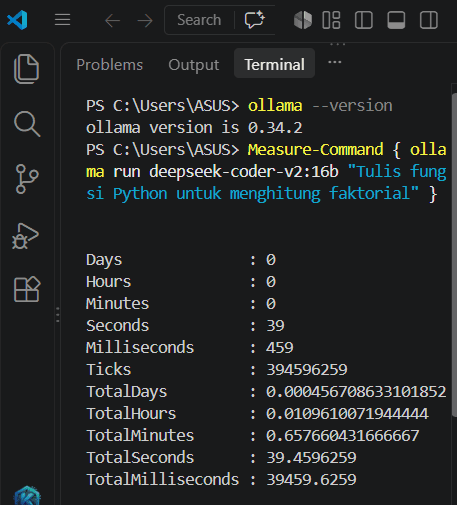Click the Ticks value 394596259
457x505 pixels.
307,370
